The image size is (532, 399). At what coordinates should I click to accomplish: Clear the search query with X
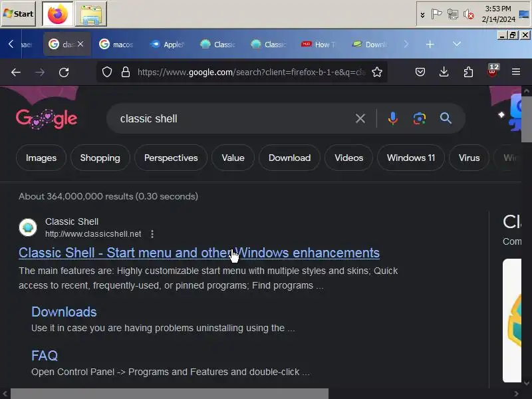click(360, 118)
